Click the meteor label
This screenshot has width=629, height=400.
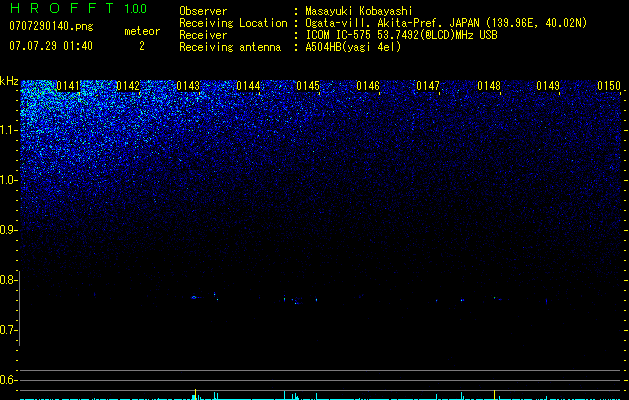(x=142, y=31)
